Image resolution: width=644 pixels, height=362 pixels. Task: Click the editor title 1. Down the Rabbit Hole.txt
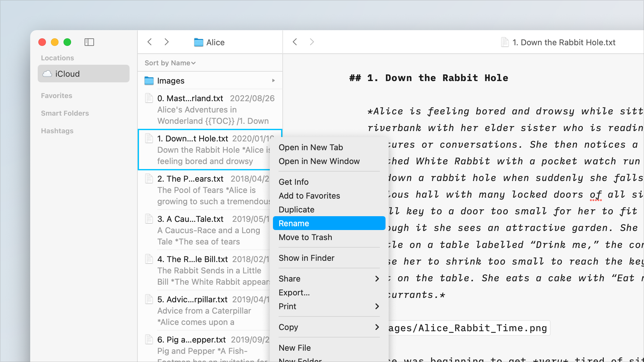point(564,42)
